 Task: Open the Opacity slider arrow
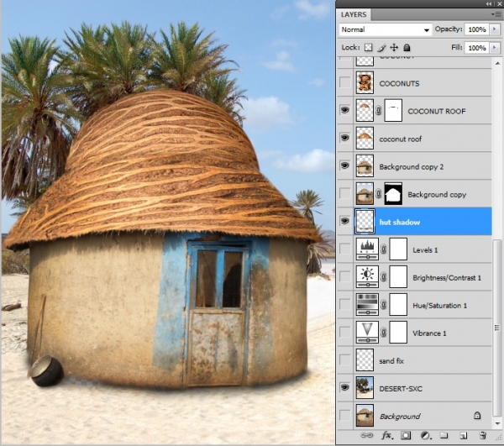point(495,29)
